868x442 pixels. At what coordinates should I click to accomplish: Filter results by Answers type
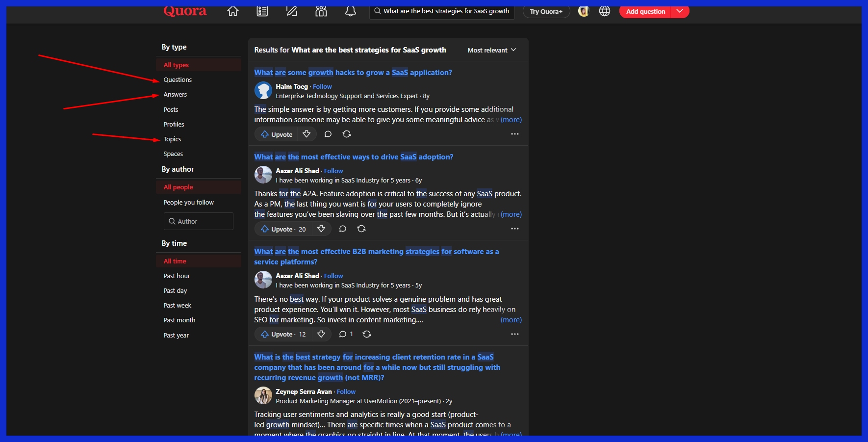(175, 95)
